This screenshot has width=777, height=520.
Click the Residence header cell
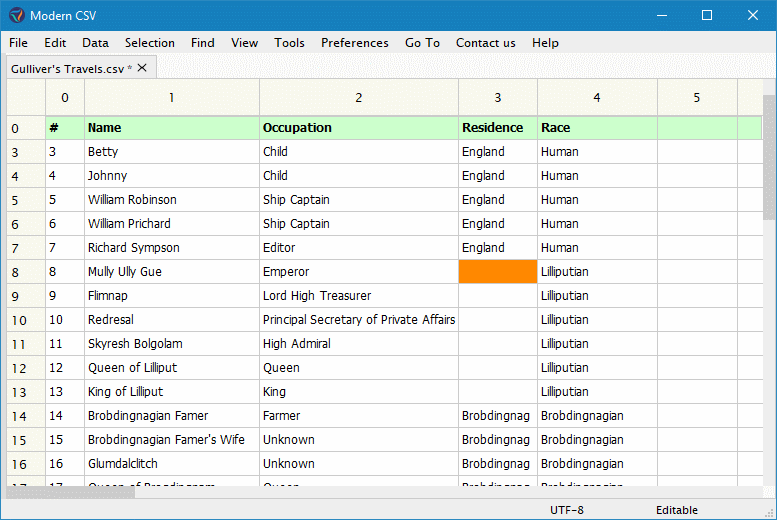tap(498, 128)
